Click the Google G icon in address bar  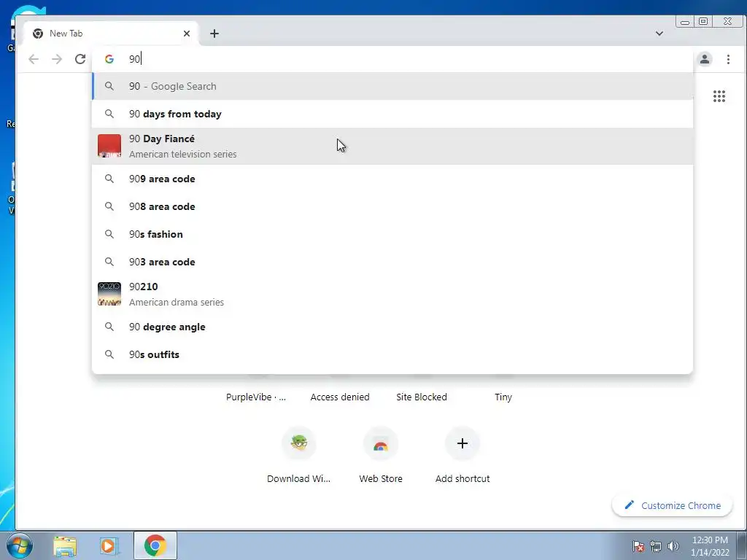point(109,59)
